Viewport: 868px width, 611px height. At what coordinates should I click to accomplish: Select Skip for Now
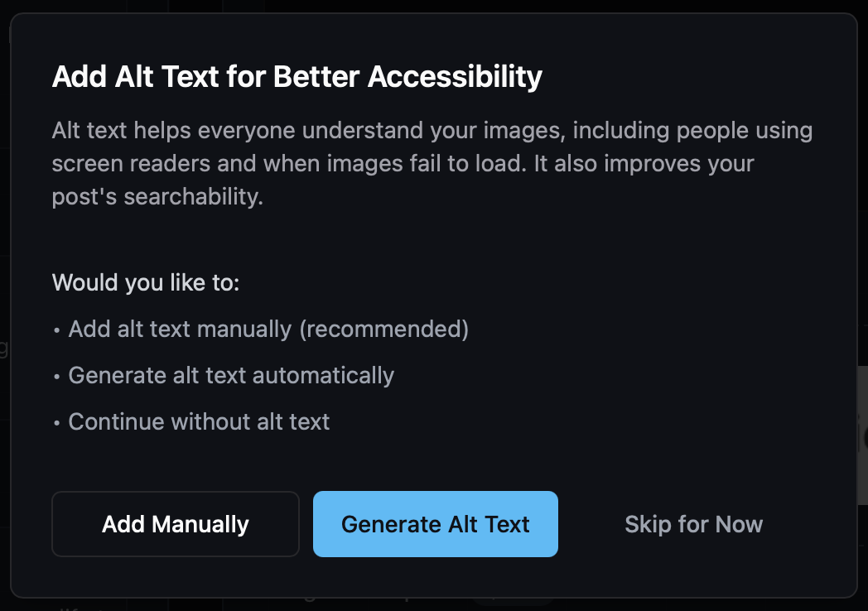[693, 523]
